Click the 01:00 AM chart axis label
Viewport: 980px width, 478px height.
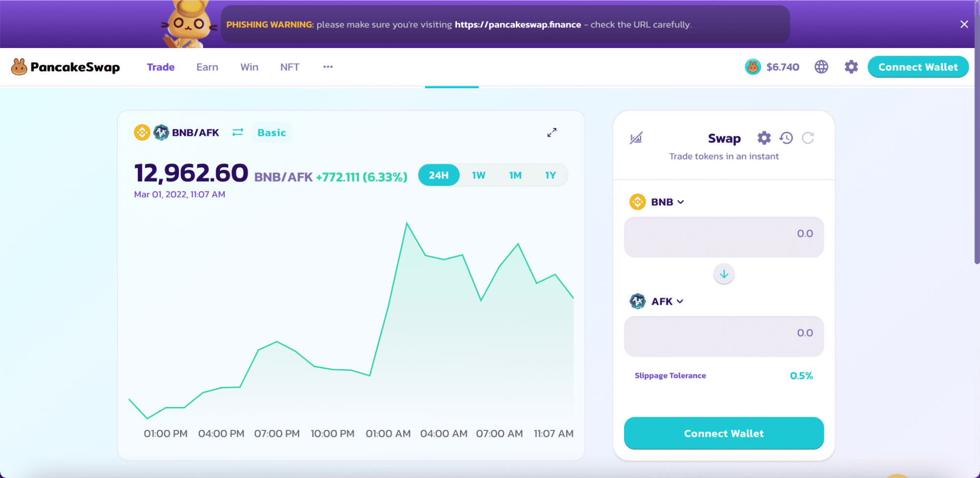[x=388, y=433]
